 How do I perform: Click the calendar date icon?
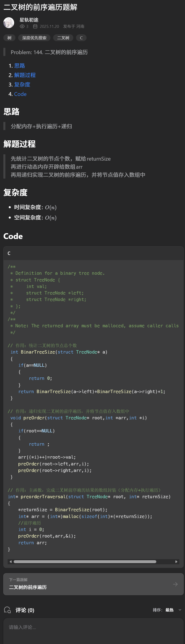pyautogui.click(x=35, y=27)
